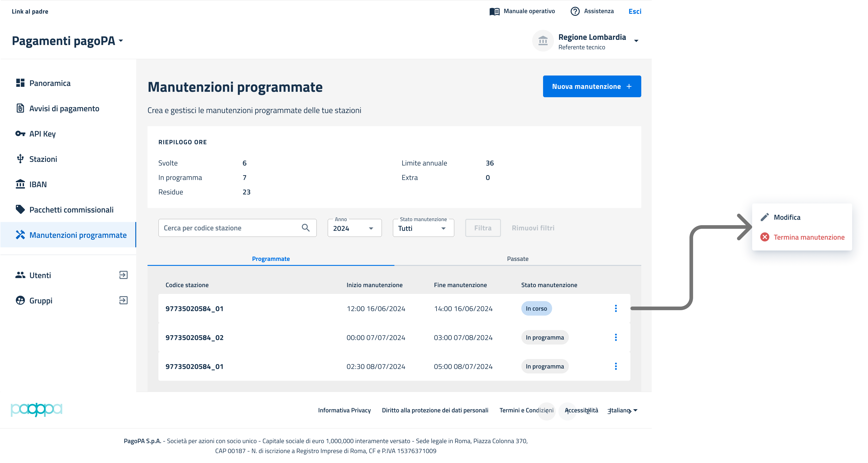Viewport: 868px width, 463px height.
Task: Expand Regione Lombardia account dropdown
Action: pyautogui.click(x=636, y=41)
